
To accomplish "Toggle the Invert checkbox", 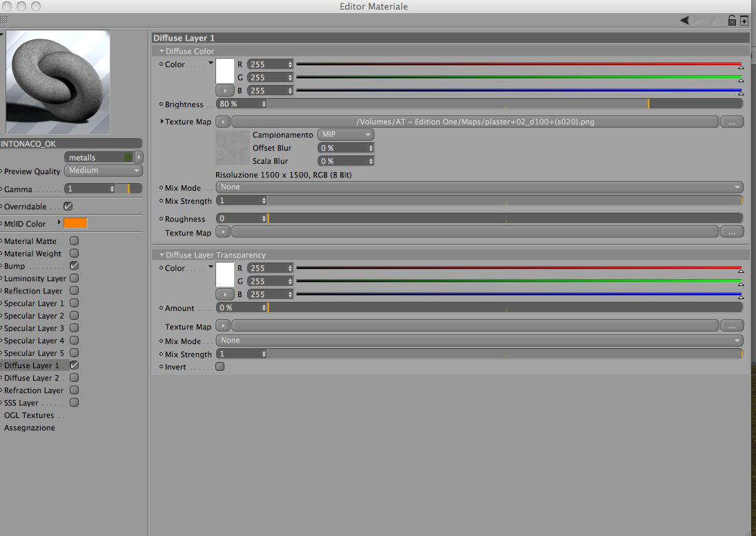I will pyautogui.click(x=220, y=367).
